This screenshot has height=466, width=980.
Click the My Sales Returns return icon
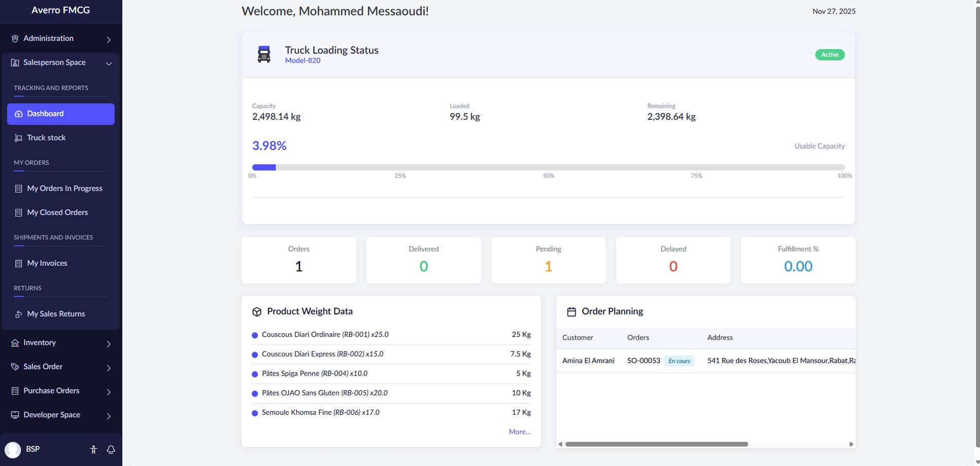tap(18, 314)
